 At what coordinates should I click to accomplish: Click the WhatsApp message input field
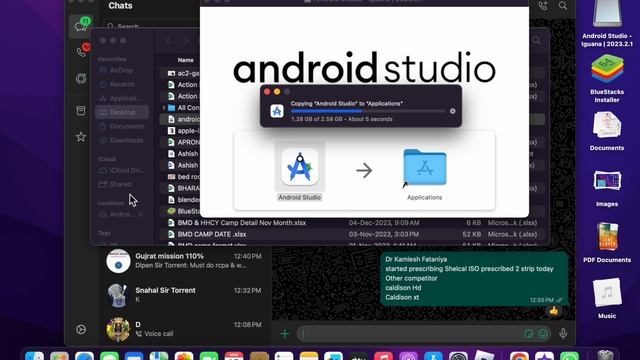click(410, 334)
